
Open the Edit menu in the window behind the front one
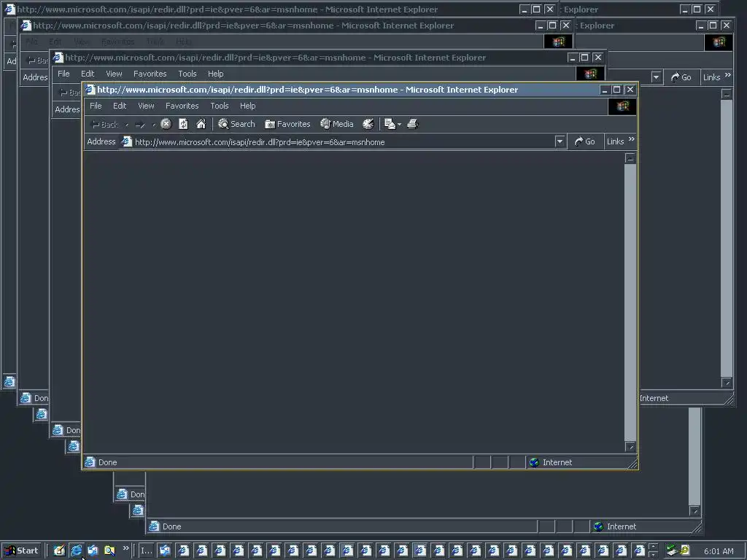tap(88, 74)
